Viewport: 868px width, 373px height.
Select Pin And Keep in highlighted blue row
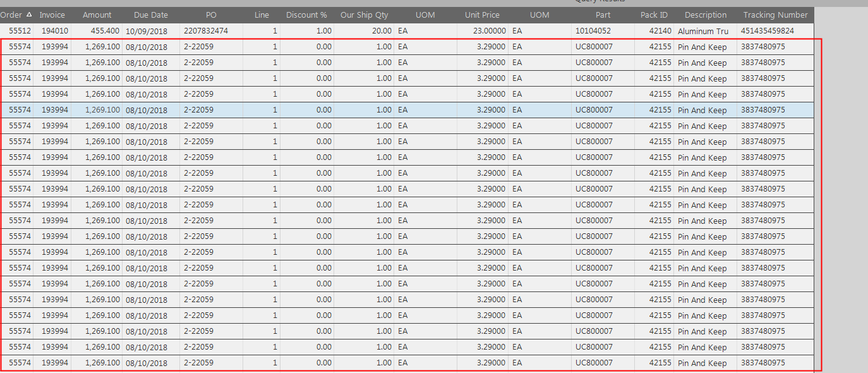pos(702,110)
